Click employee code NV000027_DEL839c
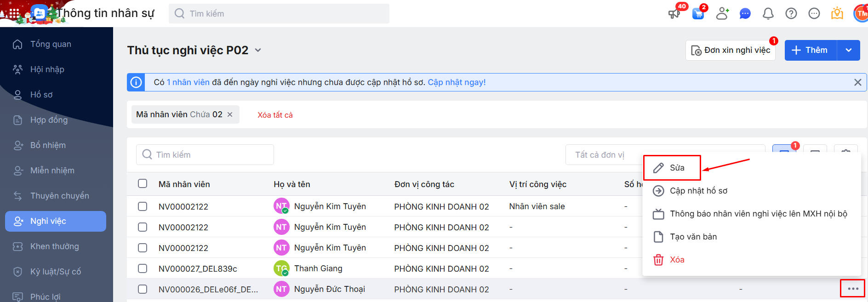868x302 pixels. click(198, 269)
